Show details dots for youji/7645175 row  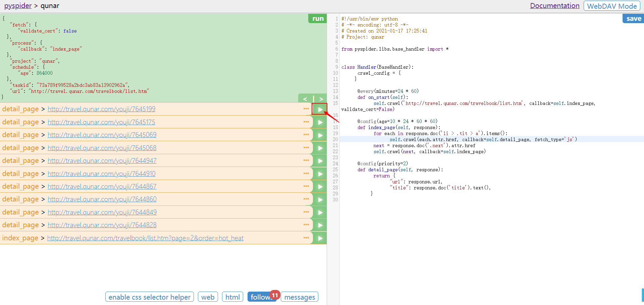[306, 122]
